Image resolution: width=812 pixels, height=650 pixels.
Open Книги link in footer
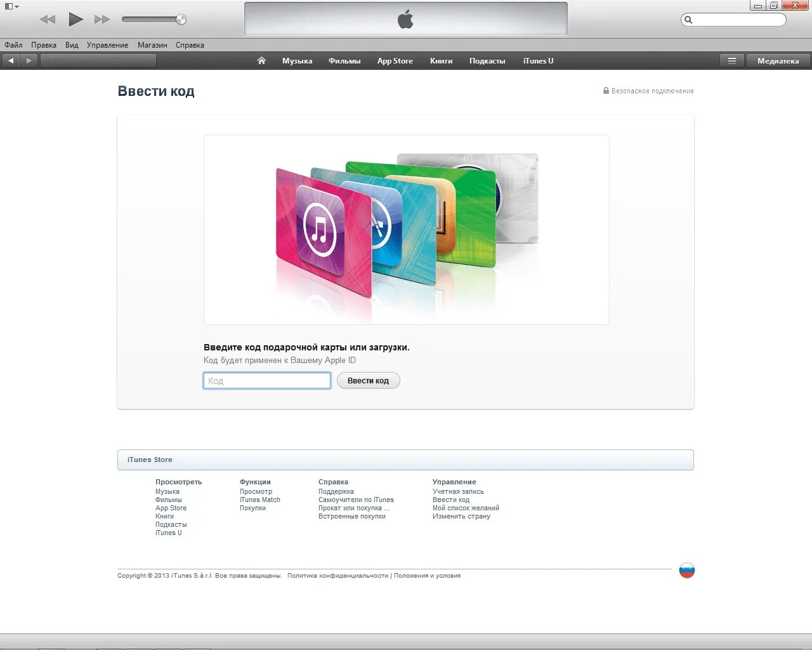(x=164, y=516)
